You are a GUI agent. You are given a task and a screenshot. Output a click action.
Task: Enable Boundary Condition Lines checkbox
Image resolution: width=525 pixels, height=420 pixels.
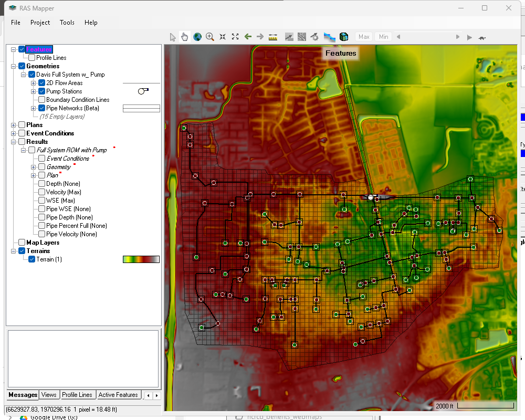(42, 99)
